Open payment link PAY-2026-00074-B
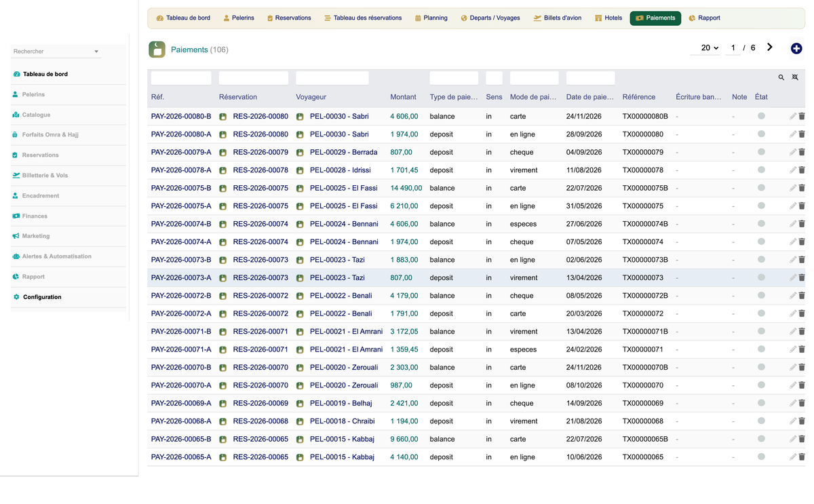This screenshot has width=814, height=504. [181, 224]
